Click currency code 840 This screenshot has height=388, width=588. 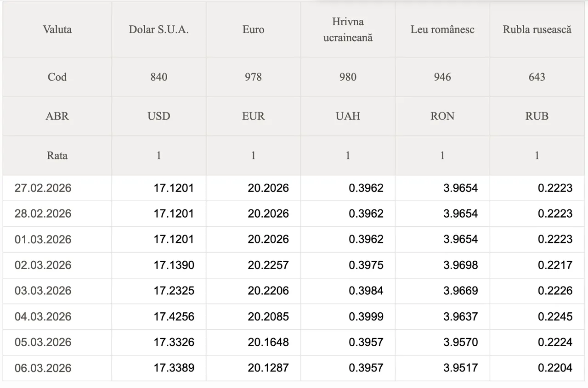click(158, 77)
